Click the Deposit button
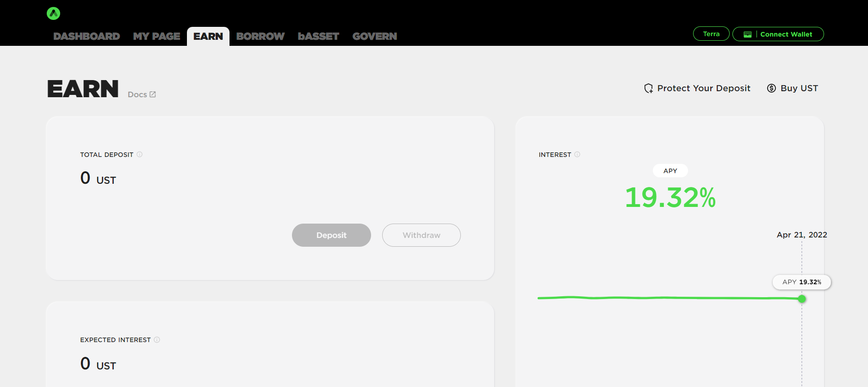Image resolution: width=868 pixels, height=387 pixels. (331, 235)
